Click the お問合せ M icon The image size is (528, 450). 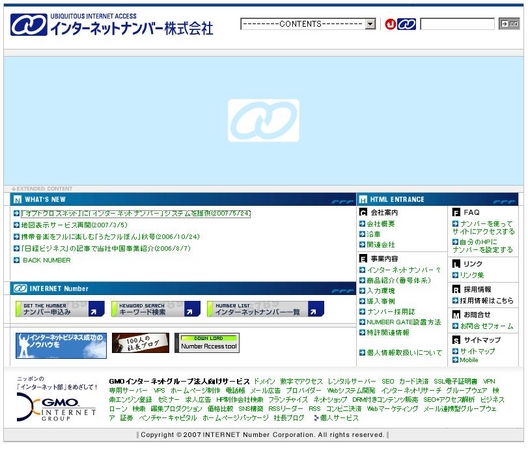[x=456, y=315]
